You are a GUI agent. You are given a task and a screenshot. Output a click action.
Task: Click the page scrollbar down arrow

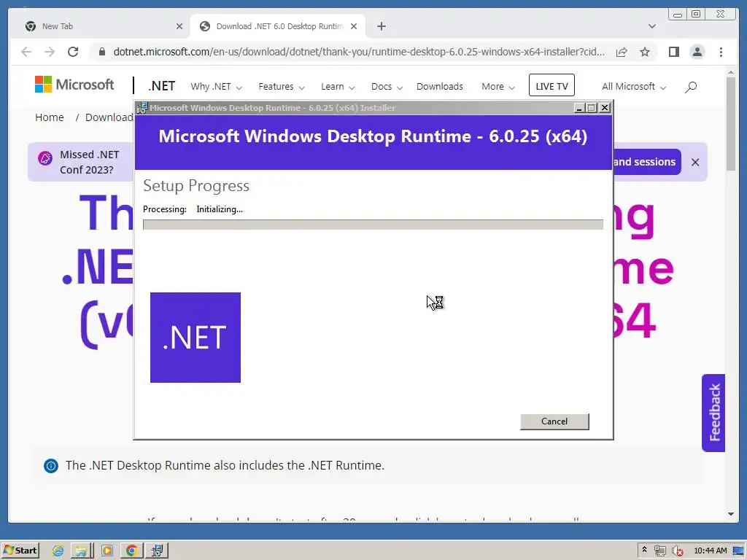coord(731,514)
